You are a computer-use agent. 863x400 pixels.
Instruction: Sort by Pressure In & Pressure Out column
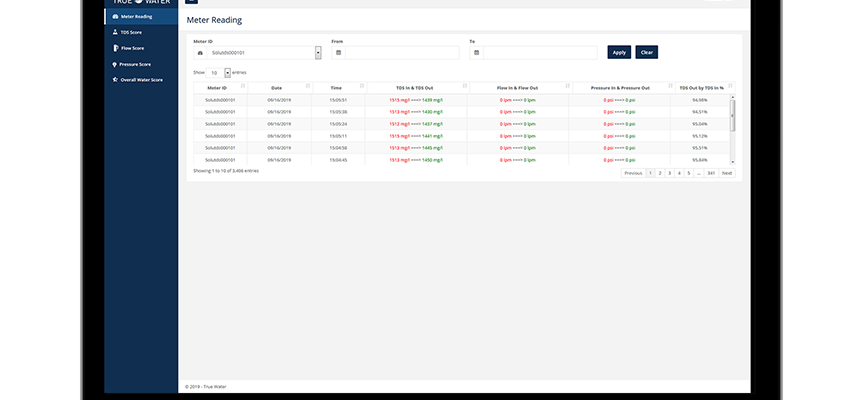click(624, 88)
